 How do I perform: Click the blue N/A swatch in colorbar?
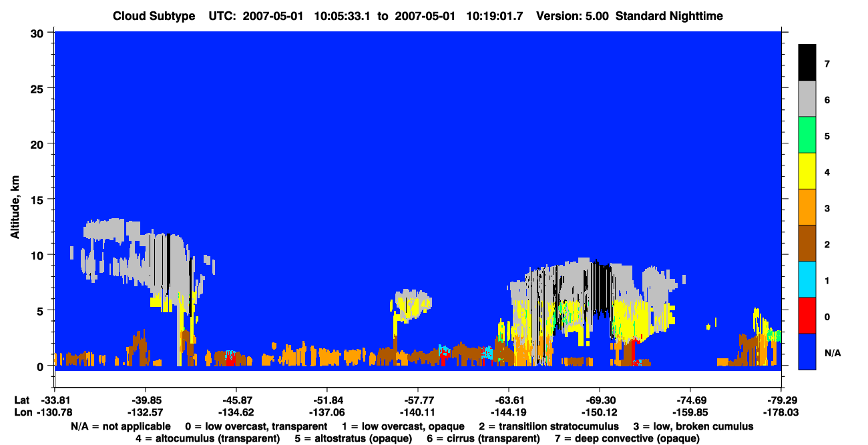(807, 352)
